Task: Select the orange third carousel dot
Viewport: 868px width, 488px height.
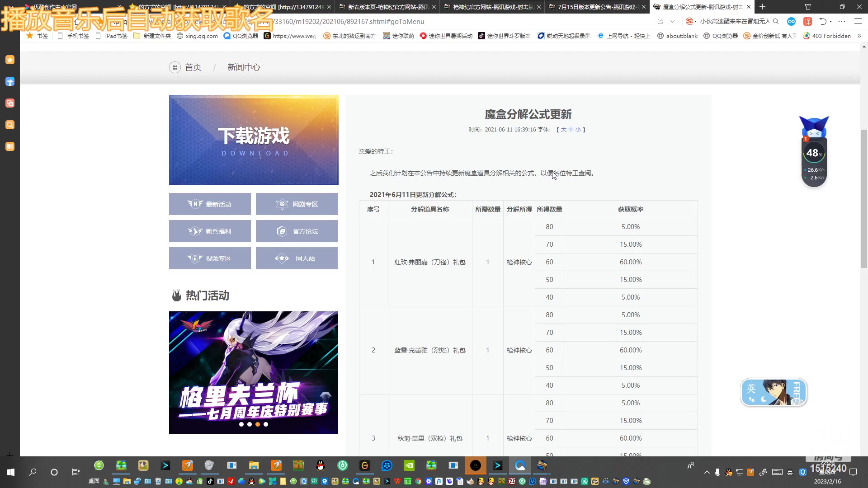Action: tap(258, 424)
